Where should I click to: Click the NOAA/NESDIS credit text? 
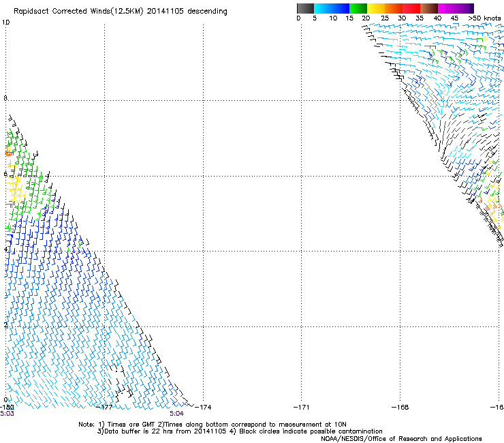pyautogui.click(x=401, y=438)
